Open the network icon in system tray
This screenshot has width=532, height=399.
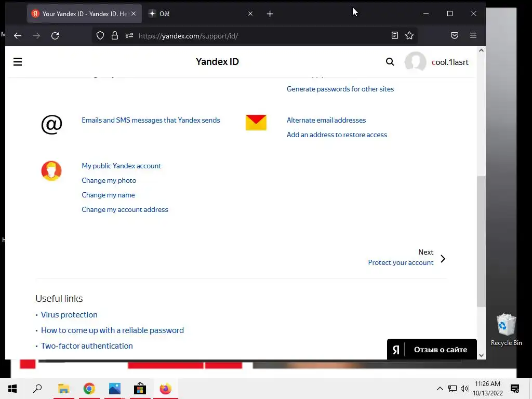pos(453,389)
